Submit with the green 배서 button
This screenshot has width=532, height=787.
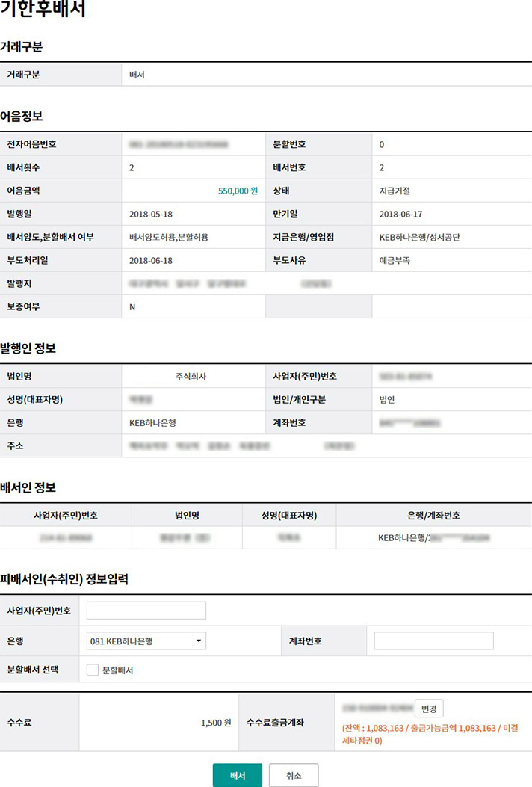point(237,775)
